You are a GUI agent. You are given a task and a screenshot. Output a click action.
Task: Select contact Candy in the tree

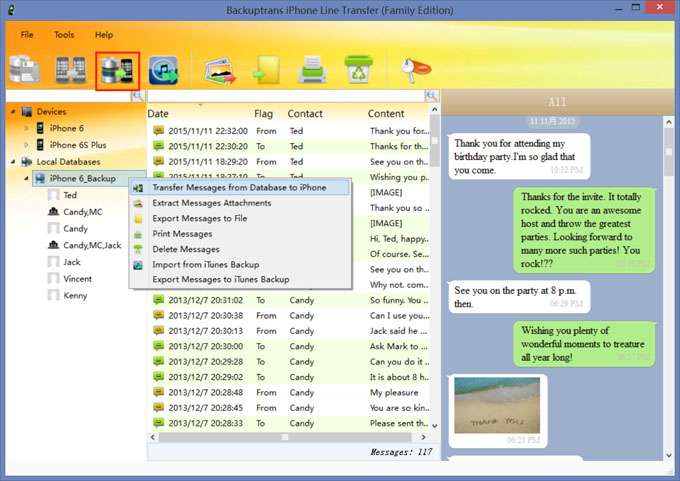point(75,229)
